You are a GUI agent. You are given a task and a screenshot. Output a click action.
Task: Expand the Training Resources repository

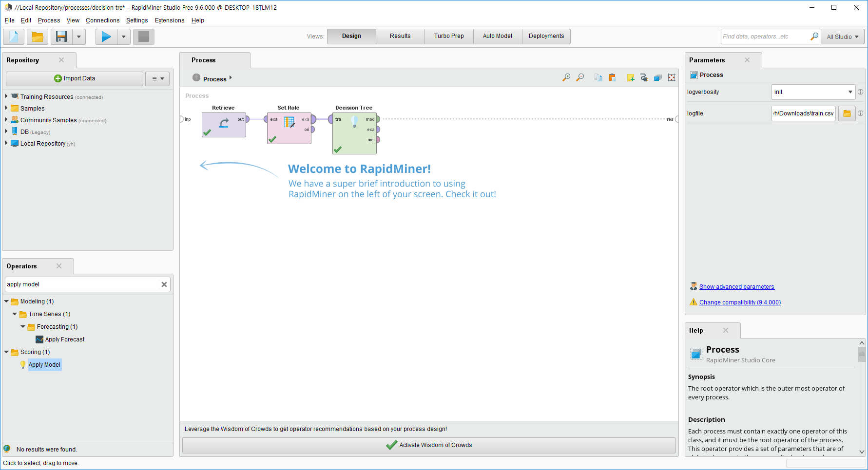pyautogui.click(x=6, y=96)
